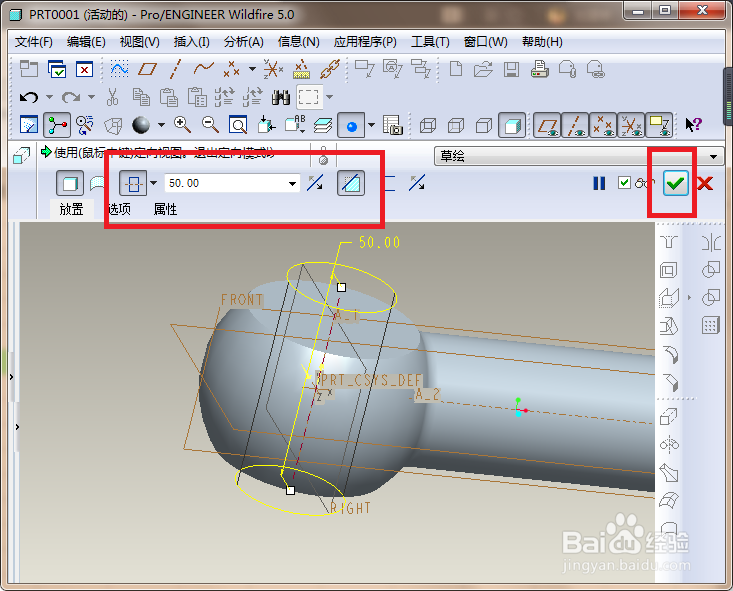Select the sketch tool icon

pyautogui.click(x=119, y=69)
